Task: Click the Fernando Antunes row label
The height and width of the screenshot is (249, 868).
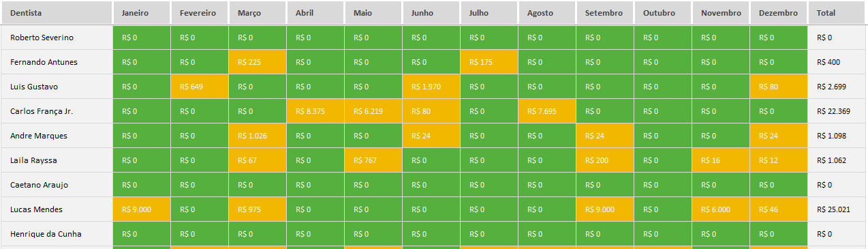Action: [44, 62]
